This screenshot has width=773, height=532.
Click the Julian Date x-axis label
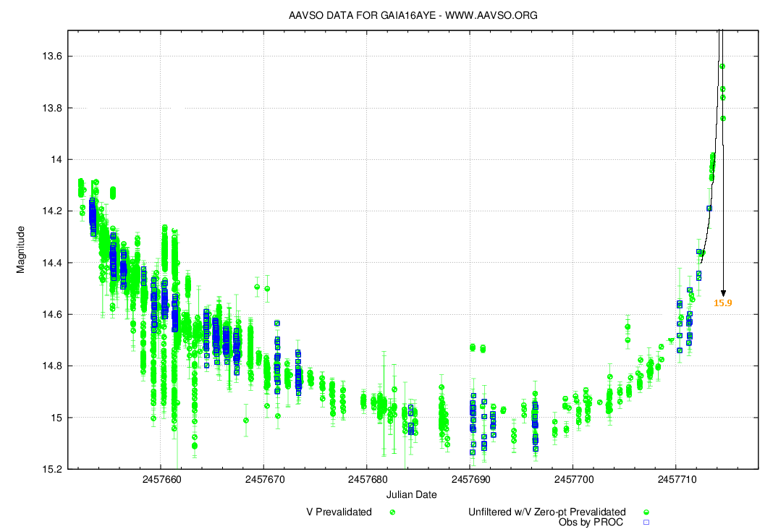coord(411,494)
